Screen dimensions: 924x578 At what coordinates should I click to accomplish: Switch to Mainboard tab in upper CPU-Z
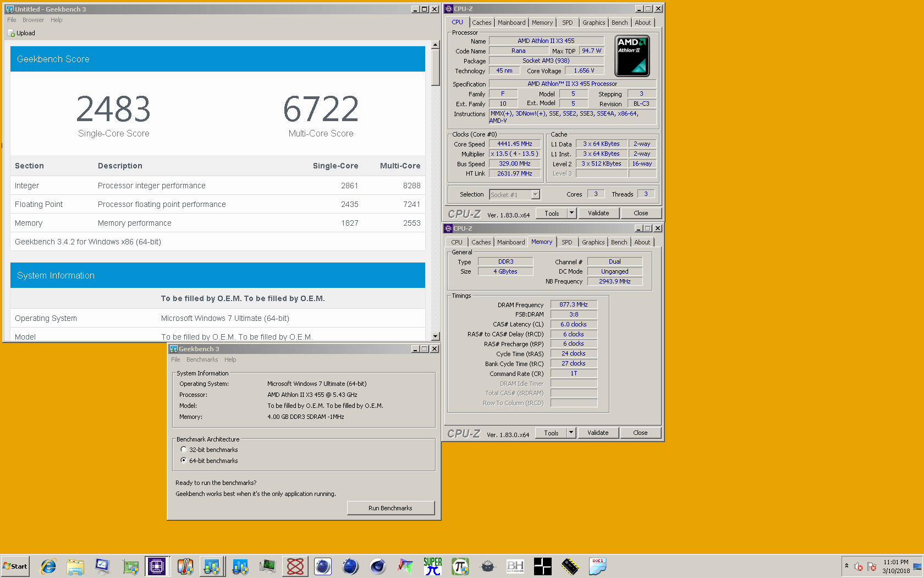point(512,23)
